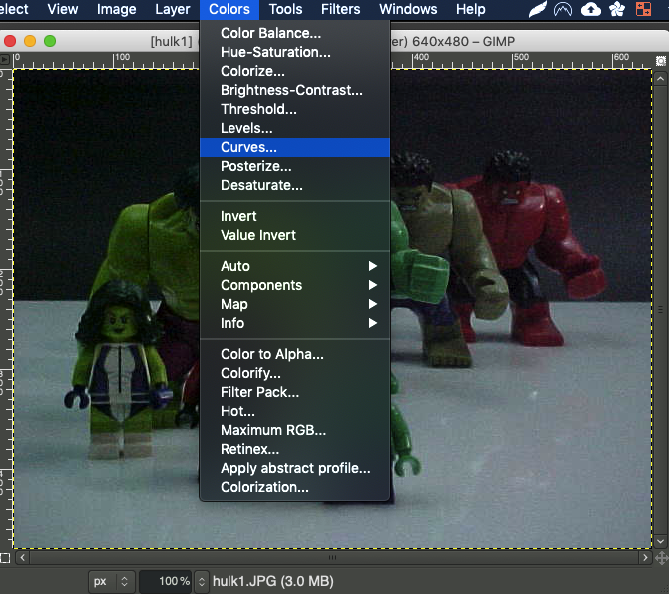Open the Levels dialog
This screenshot has height=594, width=669.
pyautogui.click(x=295, y=128)
